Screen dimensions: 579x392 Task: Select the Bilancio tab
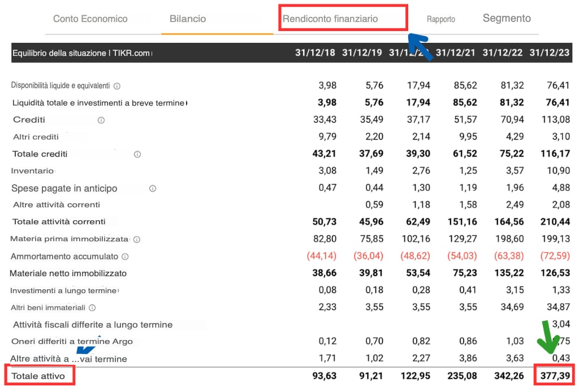pos(188,19)
